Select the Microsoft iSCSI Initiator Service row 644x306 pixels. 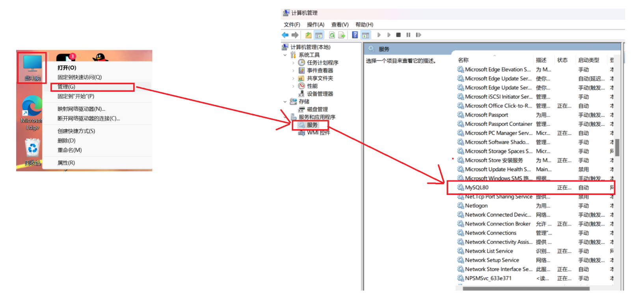click(535, 96)
